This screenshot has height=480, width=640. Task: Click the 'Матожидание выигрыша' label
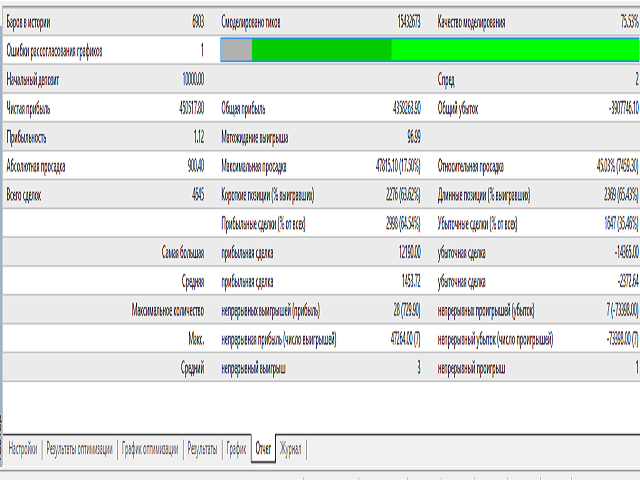point(254,138)
